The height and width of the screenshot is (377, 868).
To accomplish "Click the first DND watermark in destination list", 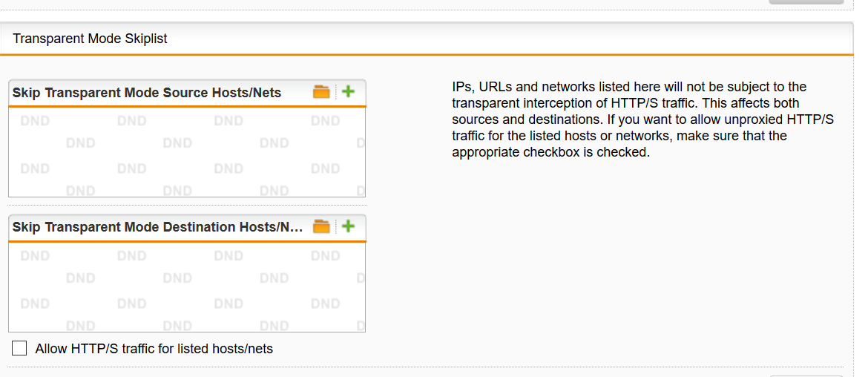I will pos(35,256).
